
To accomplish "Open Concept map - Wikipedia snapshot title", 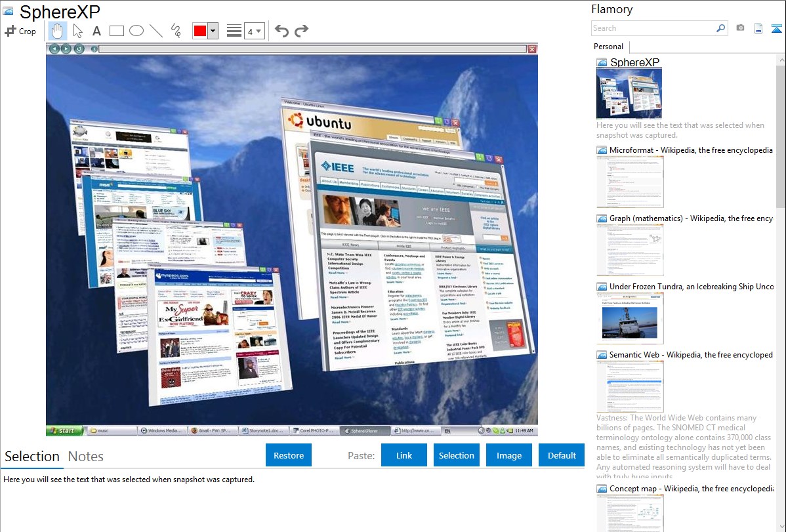I will tap(691, 489).
